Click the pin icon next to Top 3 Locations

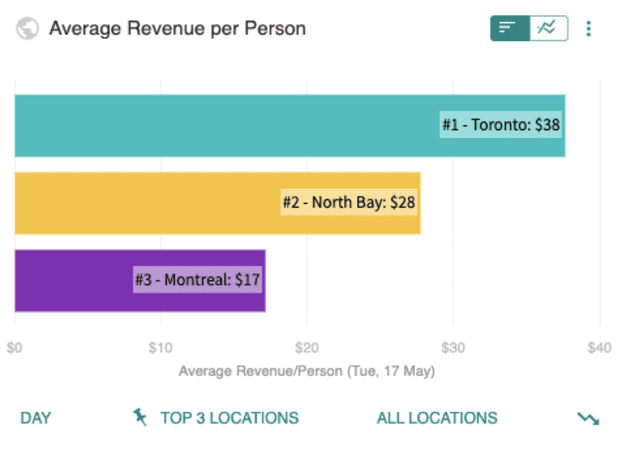[140, 417]
